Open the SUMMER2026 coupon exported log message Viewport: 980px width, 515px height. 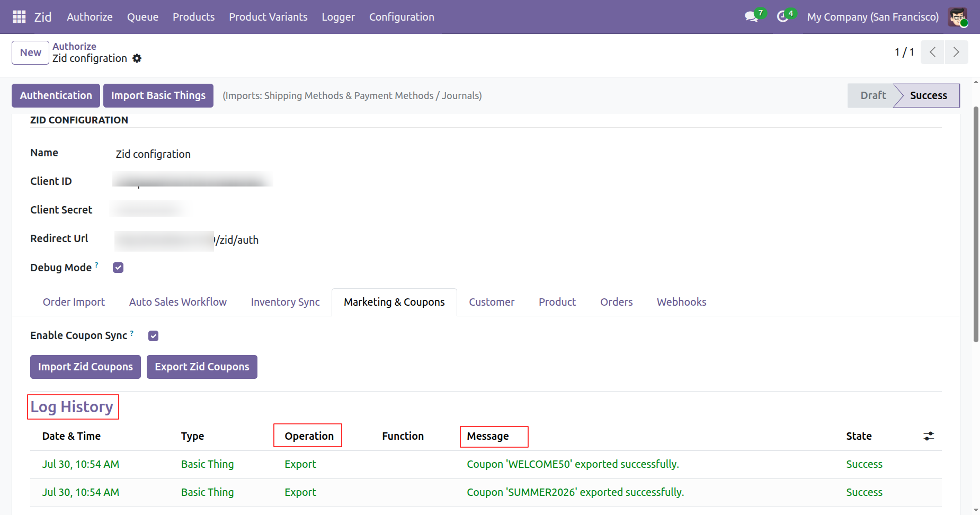click(575, 492)
